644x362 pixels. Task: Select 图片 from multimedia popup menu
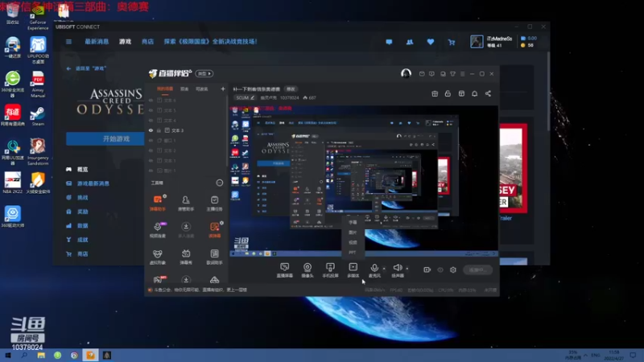pos(353,232)
